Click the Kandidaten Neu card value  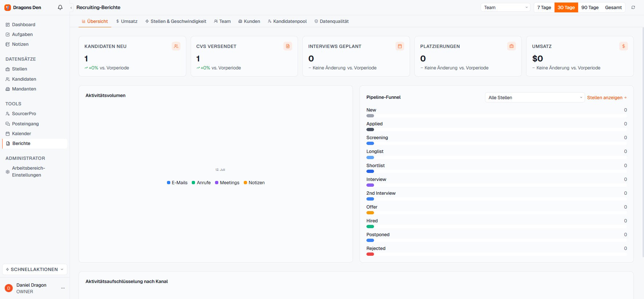coord(86,58)
